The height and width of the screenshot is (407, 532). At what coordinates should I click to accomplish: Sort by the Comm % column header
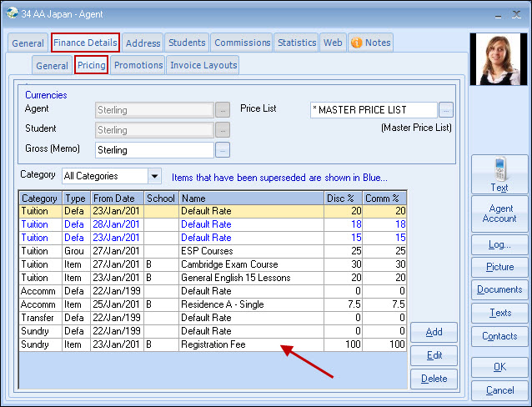[384, 198]
